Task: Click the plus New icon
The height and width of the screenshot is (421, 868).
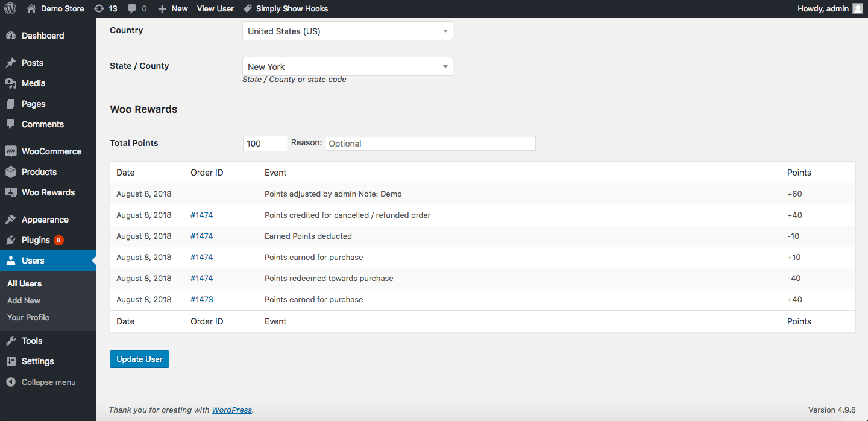Action: [x=162, y=9]
